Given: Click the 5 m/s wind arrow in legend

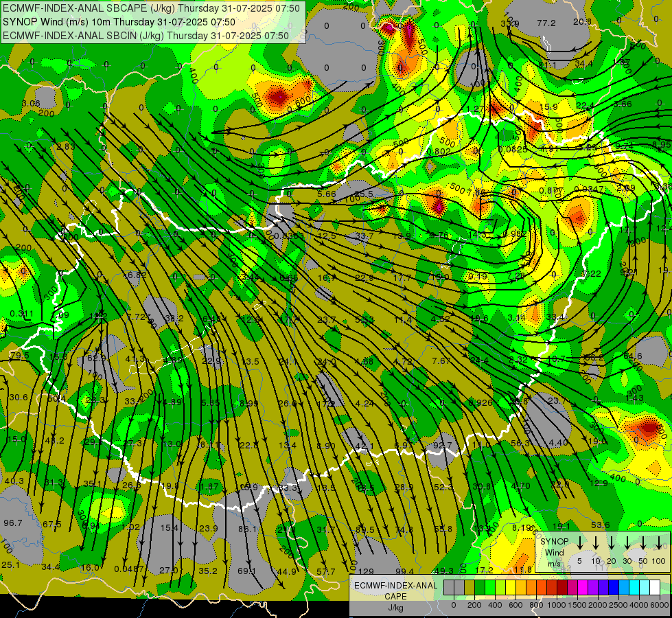Looking at the screenshot, I should coord(580,542).
